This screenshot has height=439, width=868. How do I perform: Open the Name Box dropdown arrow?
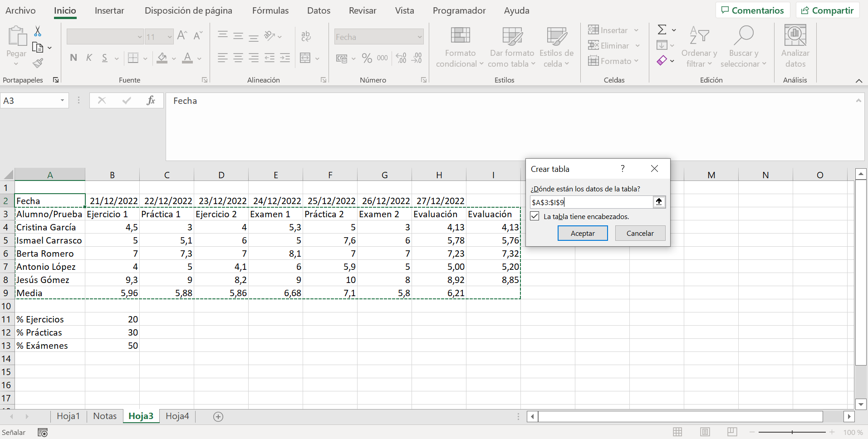pos(62,101)
